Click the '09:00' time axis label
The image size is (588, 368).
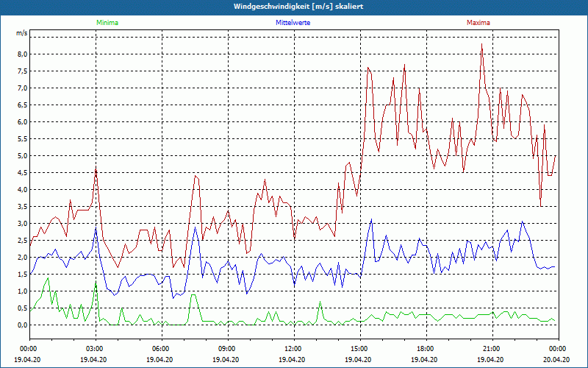pyautogui.click(x=226, y=349)
